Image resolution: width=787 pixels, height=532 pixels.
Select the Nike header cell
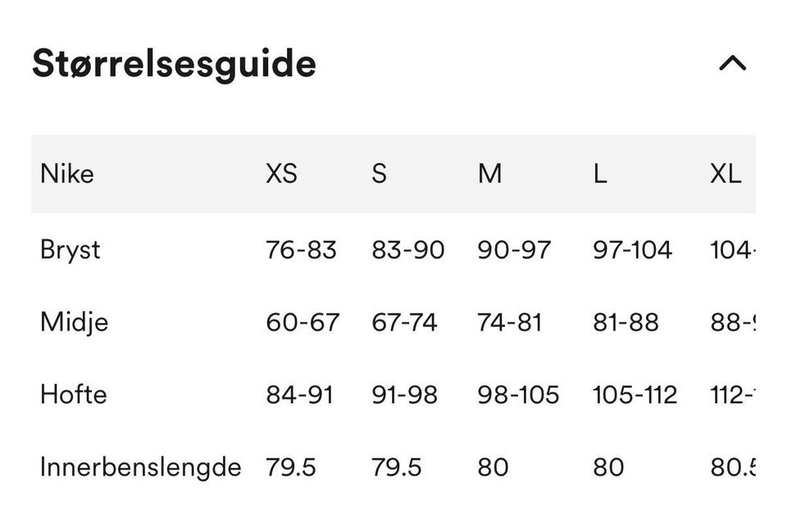click(66, 174)
